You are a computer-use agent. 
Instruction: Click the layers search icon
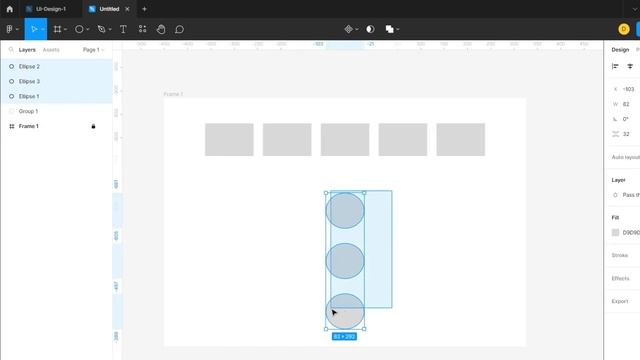coord(11,49)
